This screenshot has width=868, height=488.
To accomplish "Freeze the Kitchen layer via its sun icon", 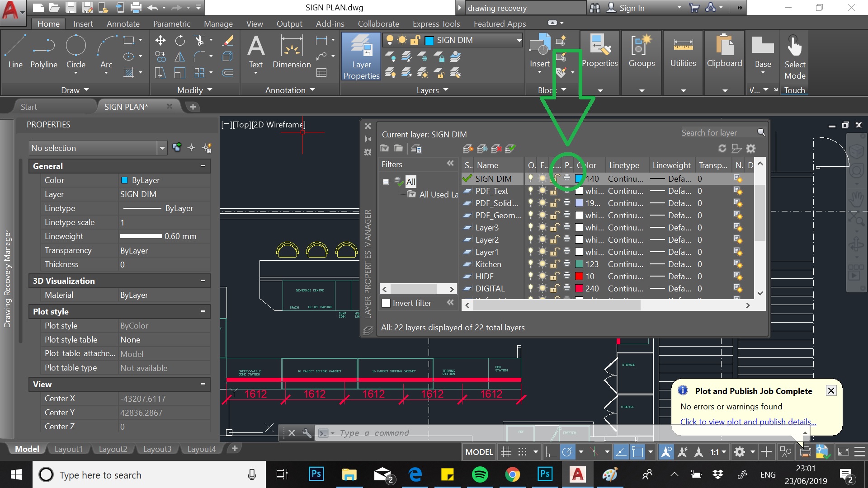I will pyautogui.click(x=542, y=264).
